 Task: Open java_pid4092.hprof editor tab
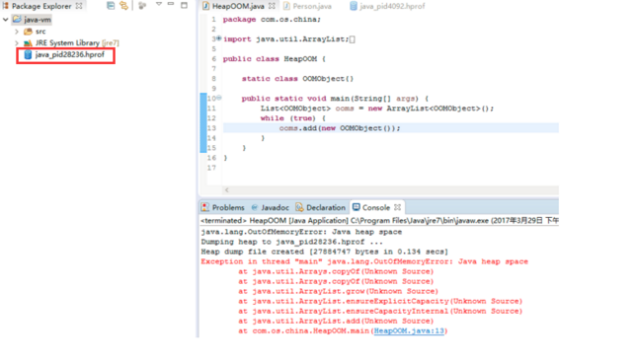point(392,6)
